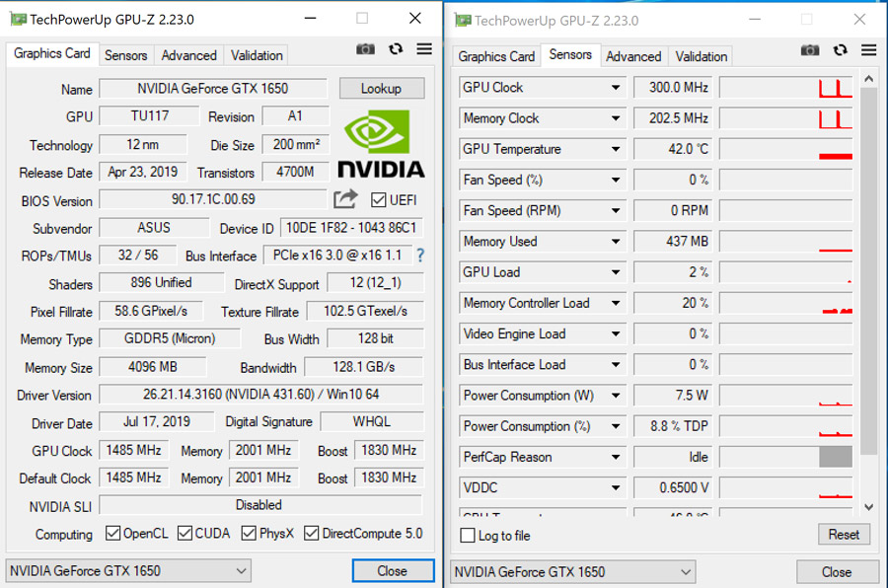Toggle the PhysX checkbox
888x588 pixels.
(x=249, y=533)
